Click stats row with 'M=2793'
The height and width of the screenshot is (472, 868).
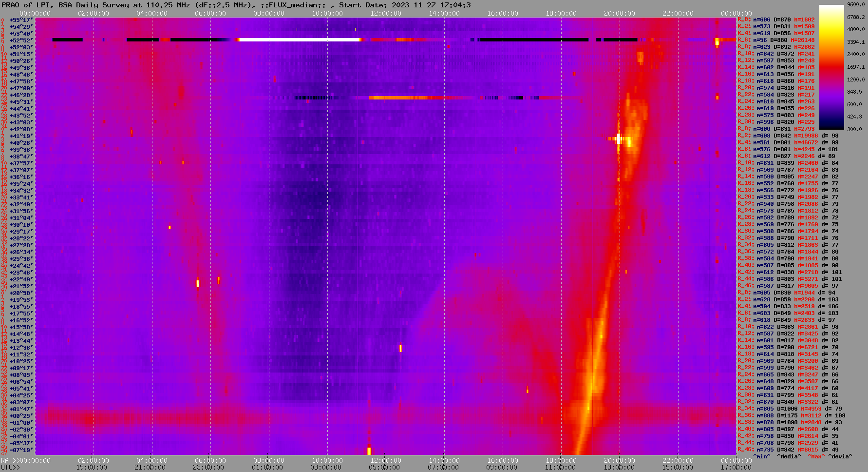[776, 129]
